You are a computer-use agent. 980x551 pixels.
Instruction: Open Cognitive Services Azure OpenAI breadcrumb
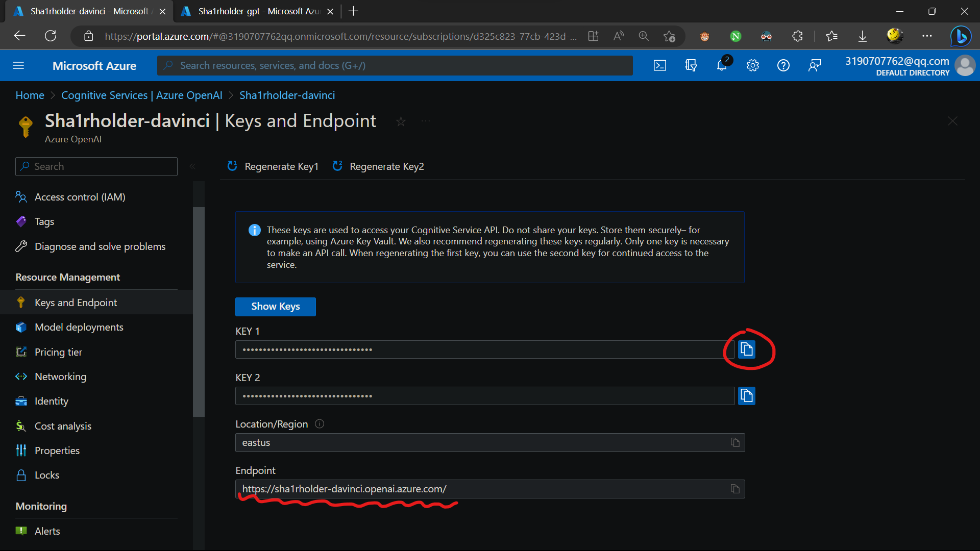141,95
